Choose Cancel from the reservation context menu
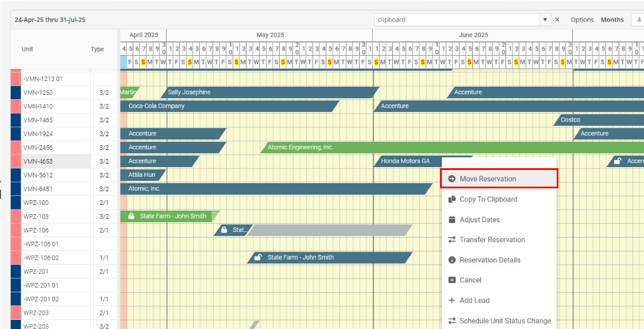Image resolution: width=644 pixels, height=329 pixels. (470, 280)
